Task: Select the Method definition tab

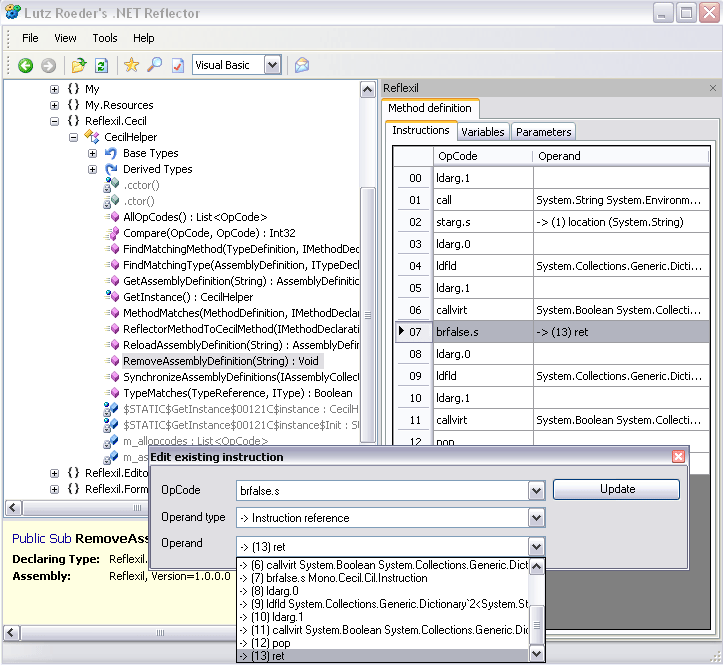Action: click(x=430, y=108)
